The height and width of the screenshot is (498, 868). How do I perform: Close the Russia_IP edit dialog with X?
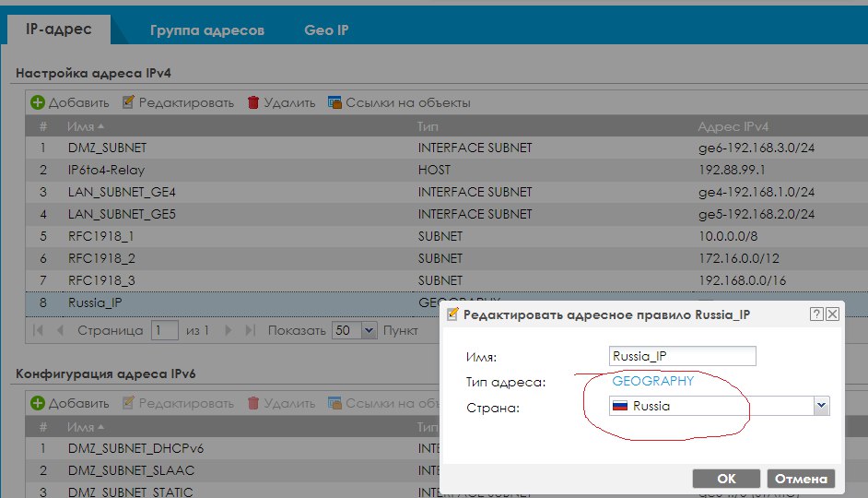coord(832,314)
